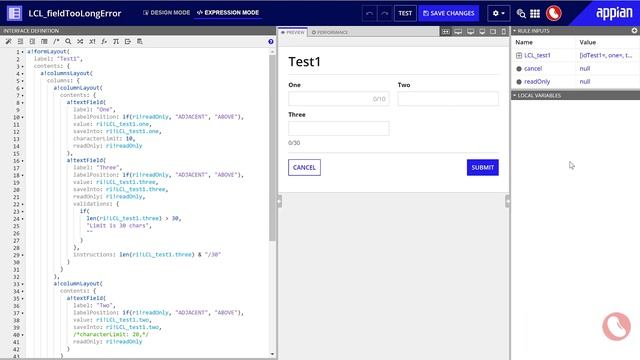The width and height of the screenshot is (640, 360).
Task: Open the LCL_test1 rule input link
Action: click(x=537, y=56)
